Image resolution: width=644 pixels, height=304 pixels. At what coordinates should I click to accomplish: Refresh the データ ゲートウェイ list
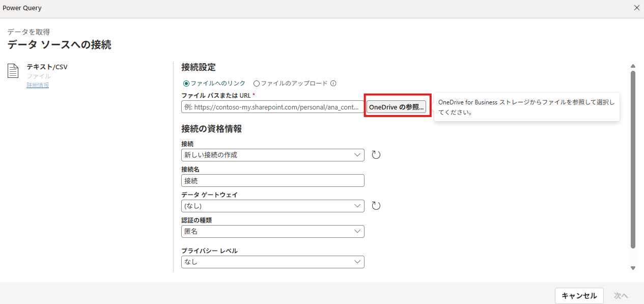(x=376, y=206)
